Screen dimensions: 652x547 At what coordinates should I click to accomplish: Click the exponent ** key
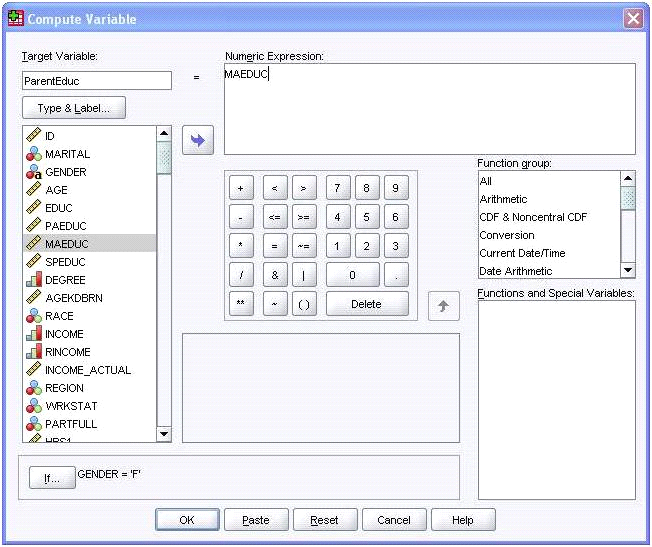point(241,304)
